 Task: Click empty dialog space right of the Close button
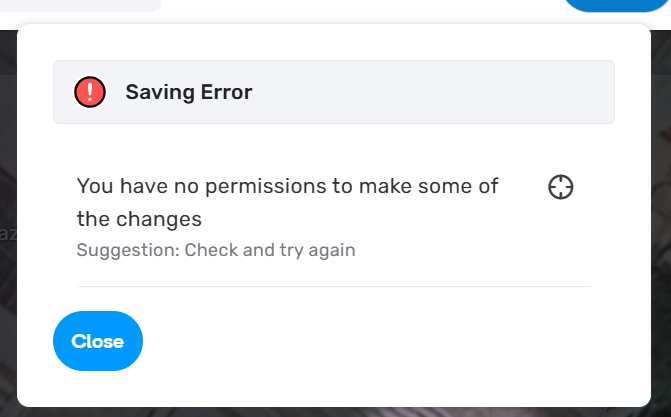tap(400, 341)
